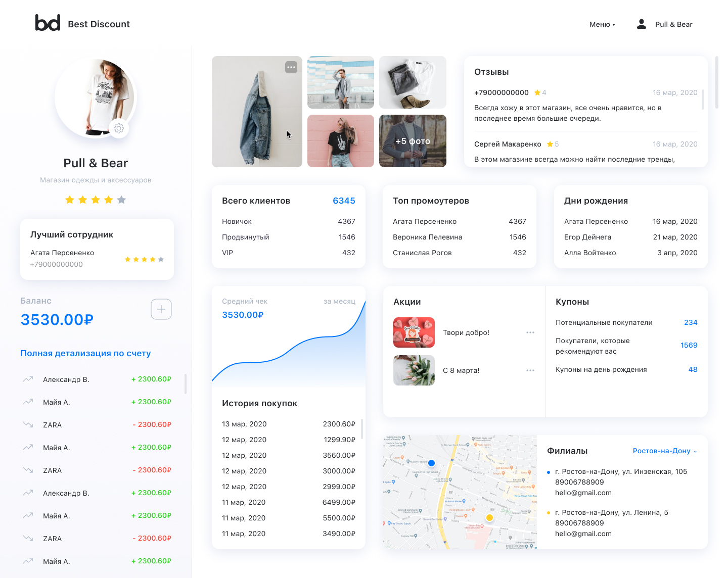The image size is (728, 578).
Task: Click the first gold star under Pull & Bear
Action: (70, 200)
